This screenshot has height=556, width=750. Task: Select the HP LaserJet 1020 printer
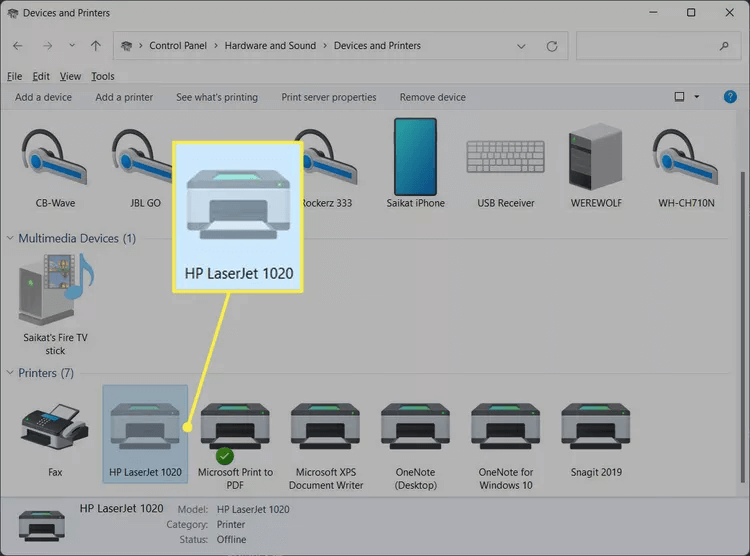coord(145,434)
